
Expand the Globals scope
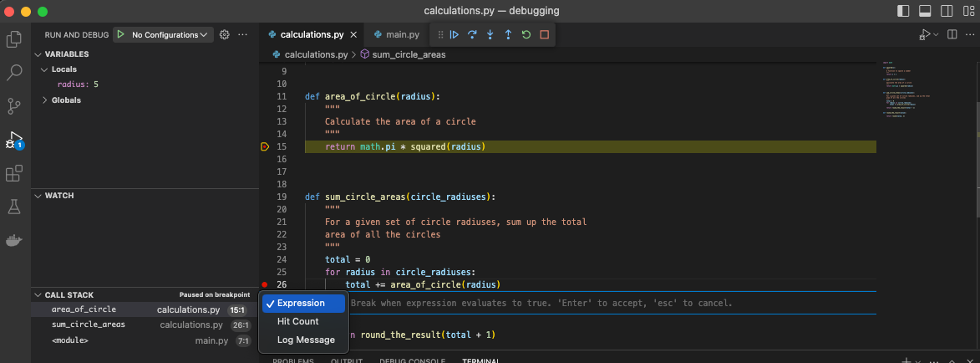point(45,100)
